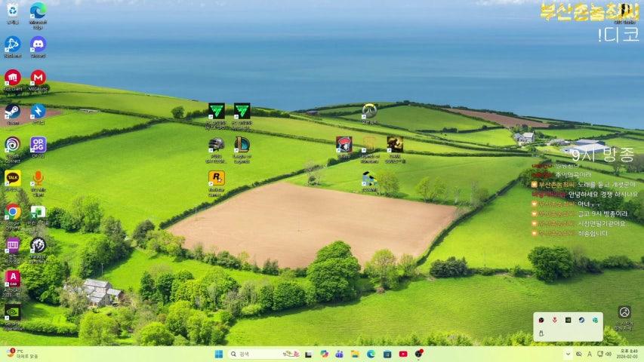Open the Steam desktop shortcut
This screenshot has height=362, width=644.
click(12, 112)
